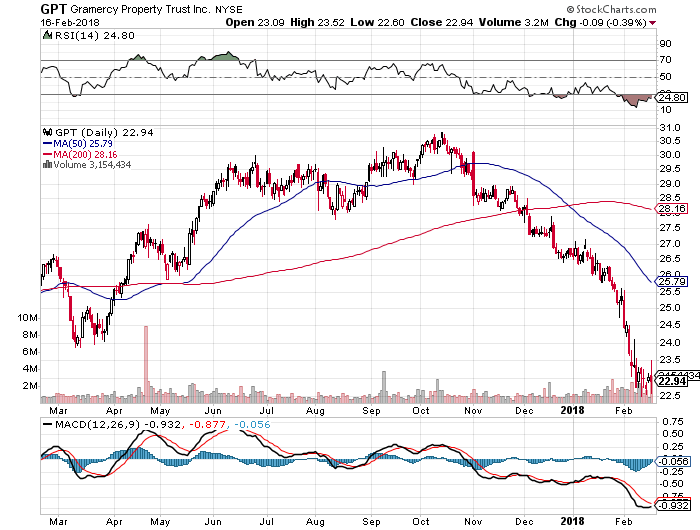
Task: Click the Nov label on price axis
Action: [x=473, y=411]
